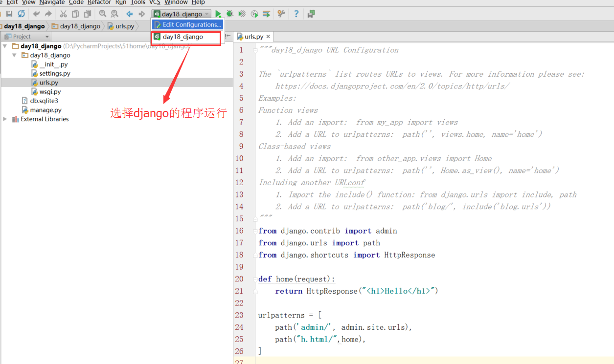The width and height of the screenshot is (614, 364).
Task: Select settings.py in the project tree
Action: [x=51, y=74]
